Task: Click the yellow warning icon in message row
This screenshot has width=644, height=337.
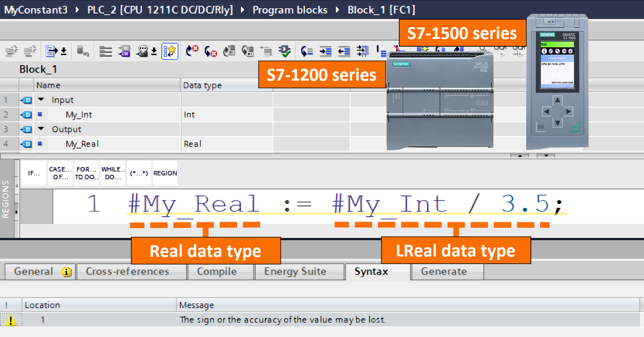Action: pyautogui.click(x=11, y=320)
